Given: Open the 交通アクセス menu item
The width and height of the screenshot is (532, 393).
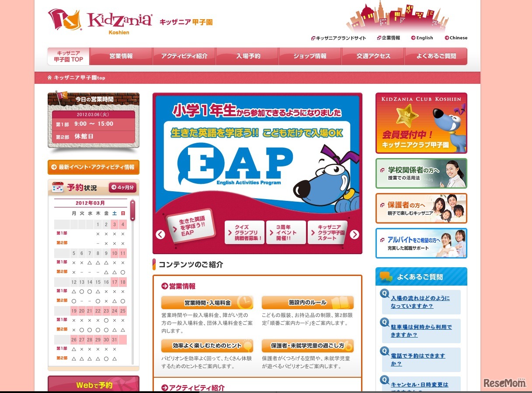Looking at the screenshot, I should click(x=373, y=56).
